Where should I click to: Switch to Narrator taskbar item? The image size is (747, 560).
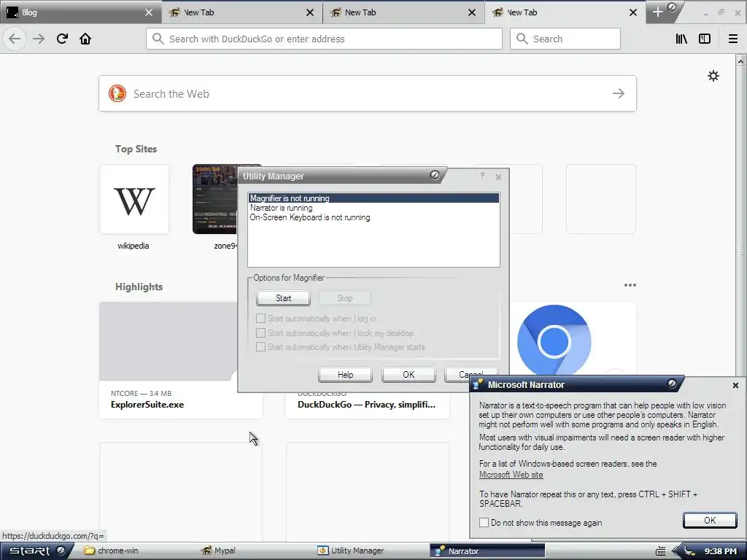487,551
